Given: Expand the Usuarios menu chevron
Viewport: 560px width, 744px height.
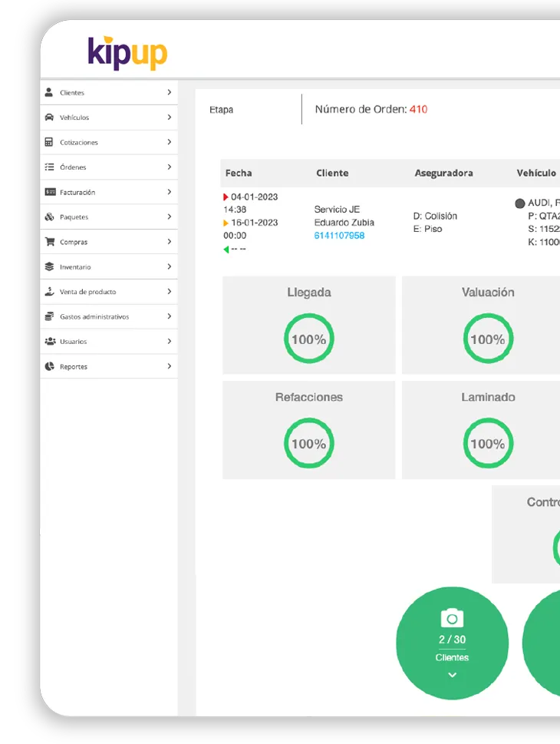Looking at the screenshot, I should click(x=170, y=341).
